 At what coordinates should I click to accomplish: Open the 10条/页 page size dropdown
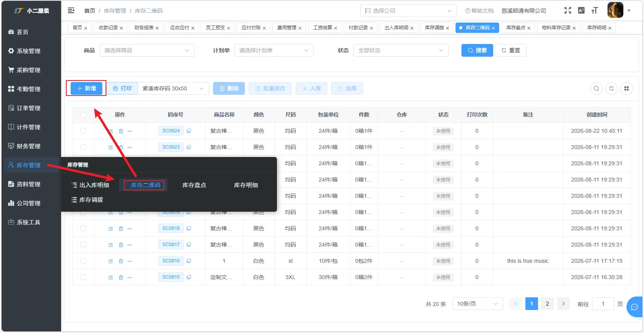click(x=477, y=304)
